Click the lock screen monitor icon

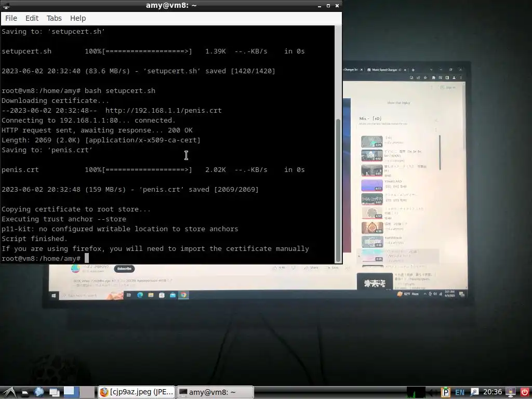tap(511, 393)
